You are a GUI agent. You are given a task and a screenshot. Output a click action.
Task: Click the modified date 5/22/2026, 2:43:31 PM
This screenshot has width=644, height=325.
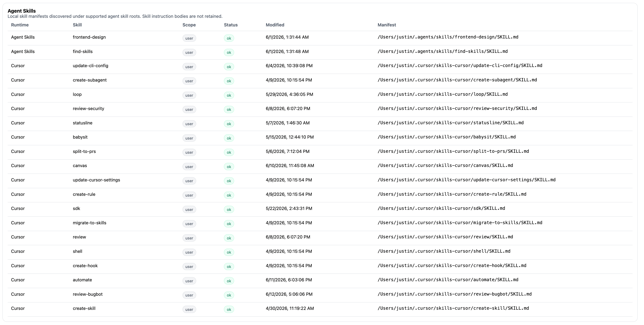click(289, 209)
